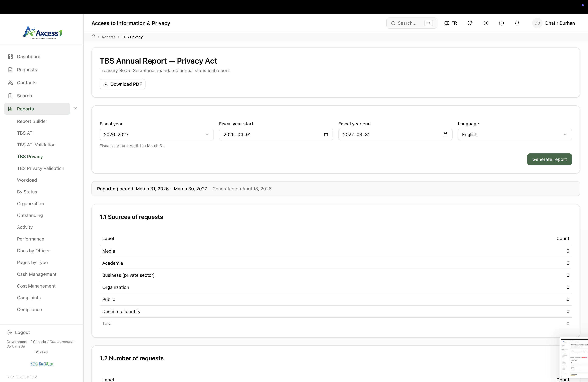
Task: Open the Dashboard sidebar item
Action: coord(29,57)
